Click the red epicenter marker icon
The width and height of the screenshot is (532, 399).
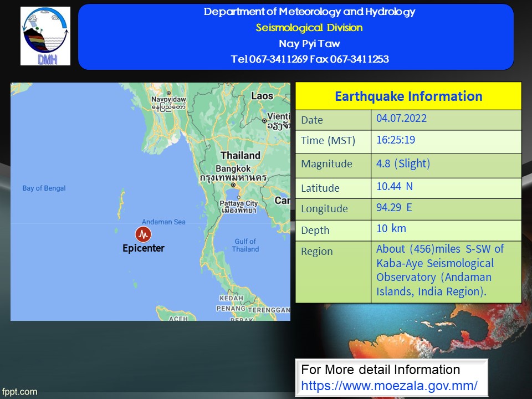pos(143,234)
